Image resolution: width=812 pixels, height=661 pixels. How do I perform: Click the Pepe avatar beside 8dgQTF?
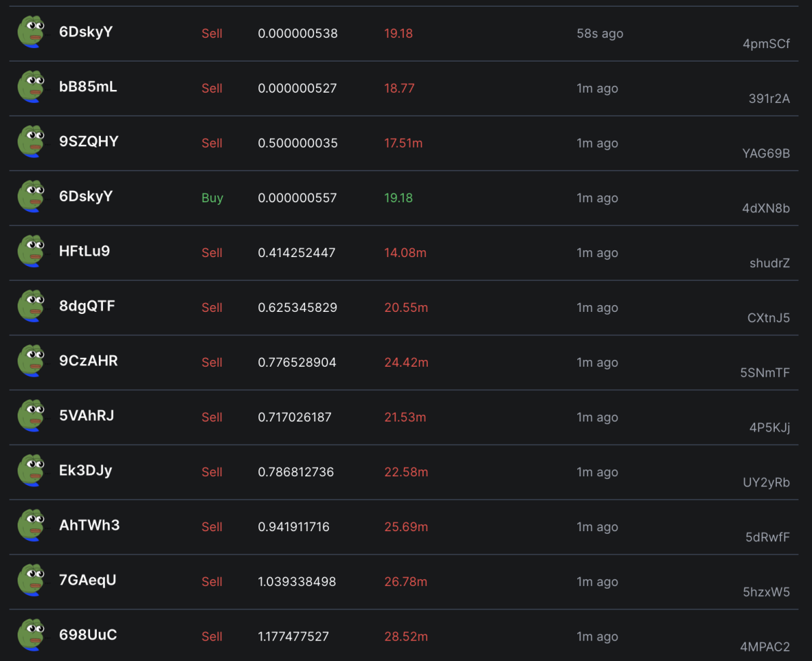[31, 306]
